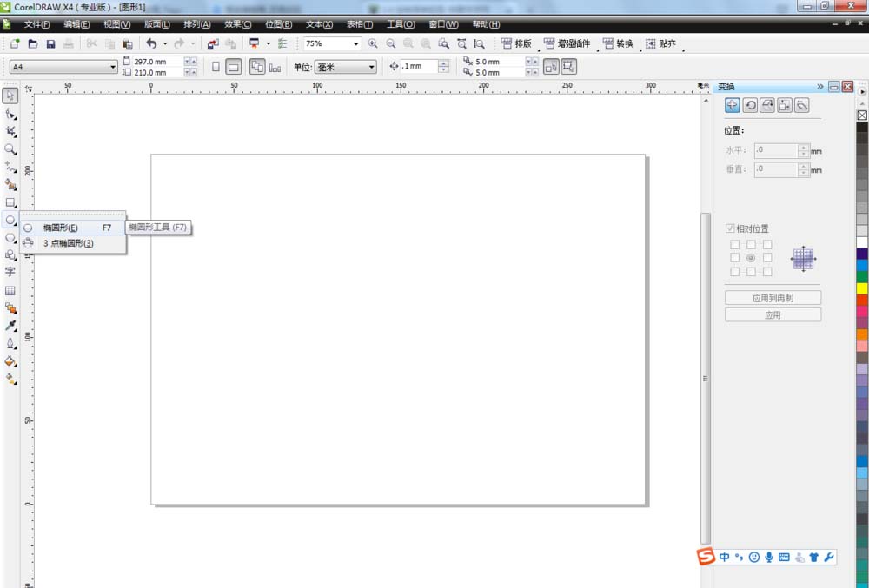Select the Pick tool in toolbox

click(10, 96)
